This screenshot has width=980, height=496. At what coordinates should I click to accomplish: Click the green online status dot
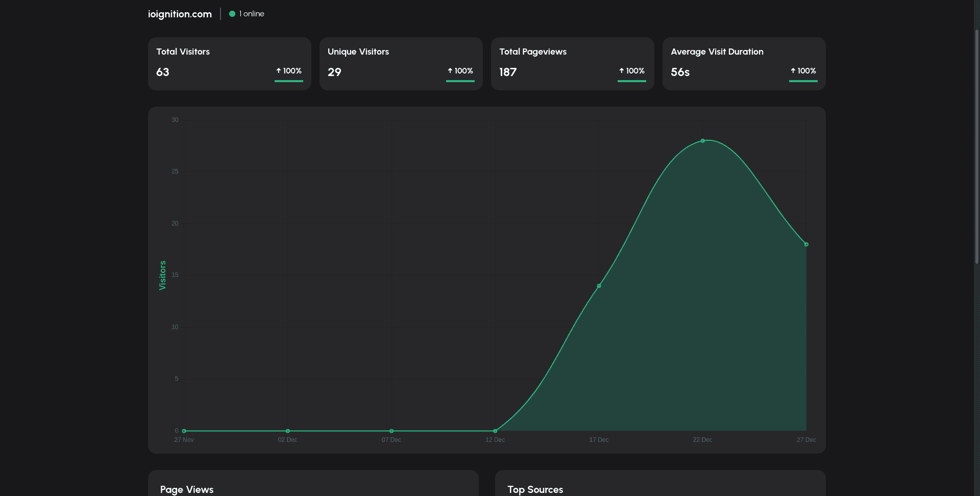tap(232, 14)
